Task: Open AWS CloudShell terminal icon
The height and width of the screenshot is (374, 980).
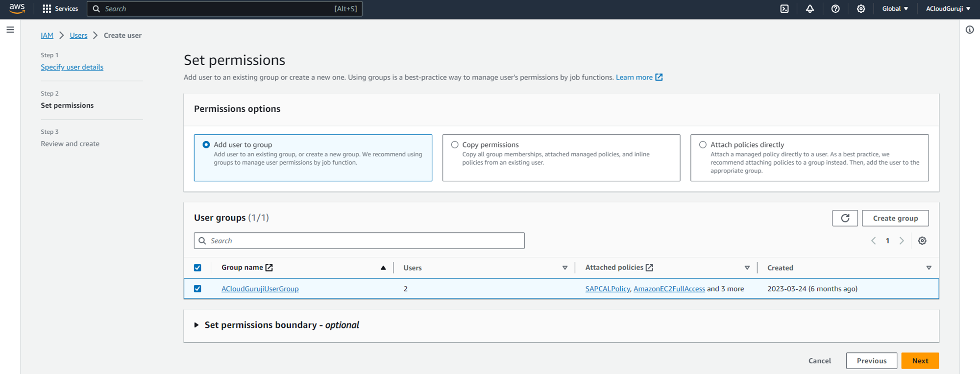Action: pyautogui.click(x=784, y=9)
